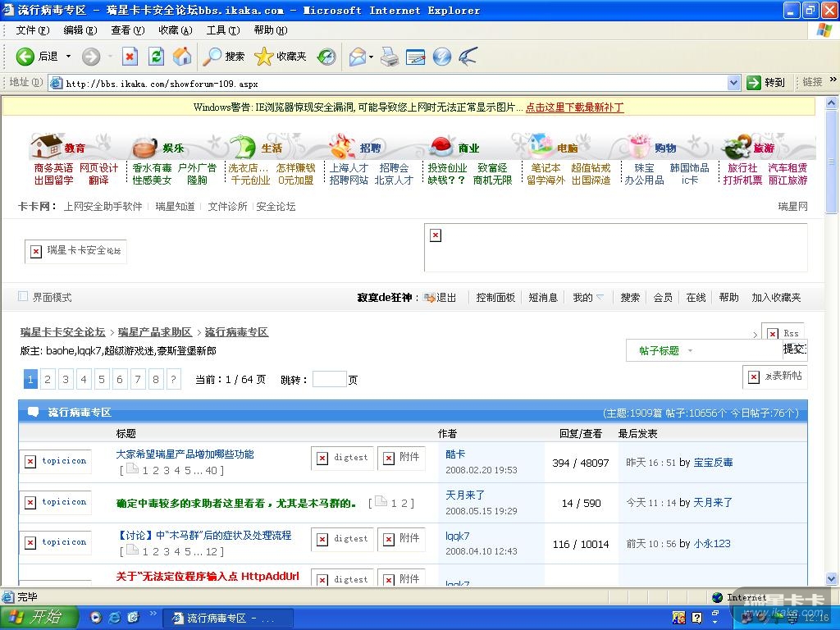Viewport: 840px width, 630px height.
Task: Toggle the 界面模式 checkbox
Action: coord(23,297)
